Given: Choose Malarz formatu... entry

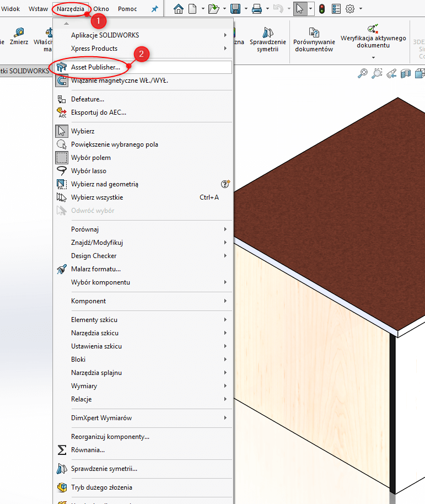Looking at the screenshot, I should pyautogui.click(x=143, y=269).
